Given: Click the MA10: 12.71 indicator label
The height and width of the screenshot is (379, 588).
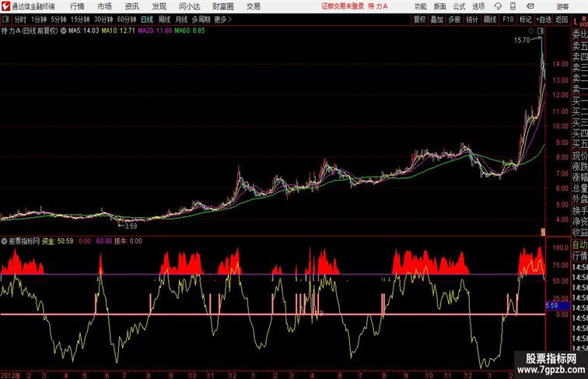Looking at the screenshot, I should tap(118, 31).
